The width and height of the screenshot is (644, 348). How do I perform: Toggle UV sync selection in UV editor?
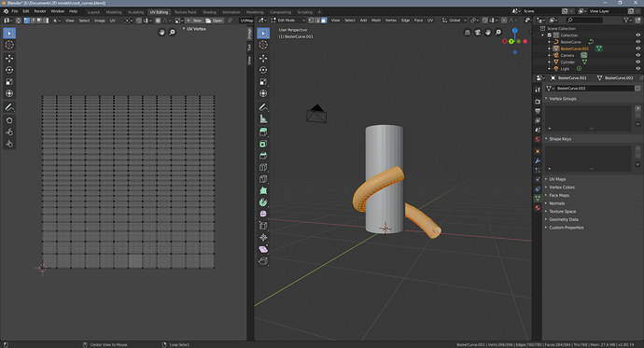(18, 21)
